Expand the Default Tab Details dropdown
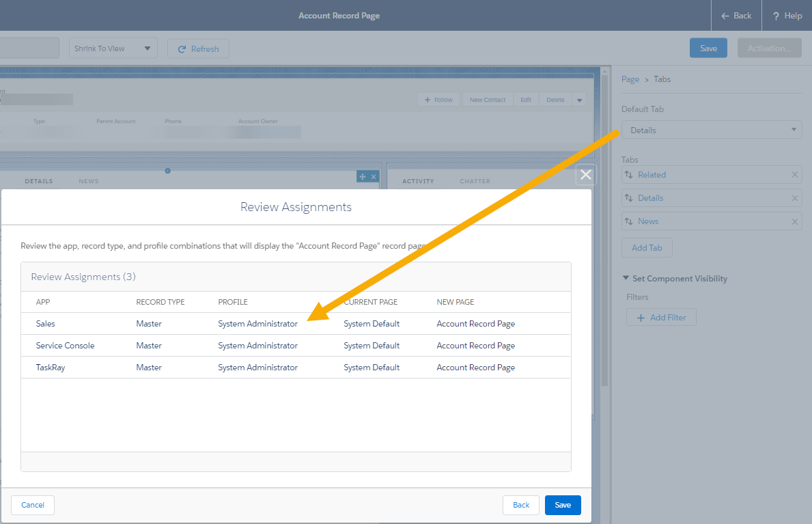The image size is (812, 524). click(711, 130)
